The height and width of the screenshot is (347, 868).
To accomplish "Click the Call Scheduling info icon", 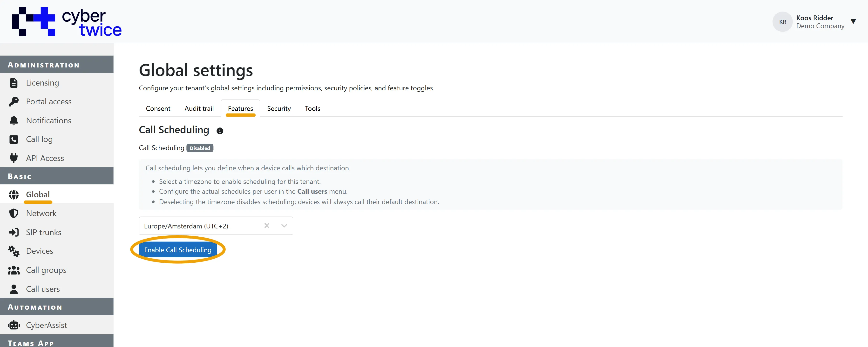I will [220, 131].
